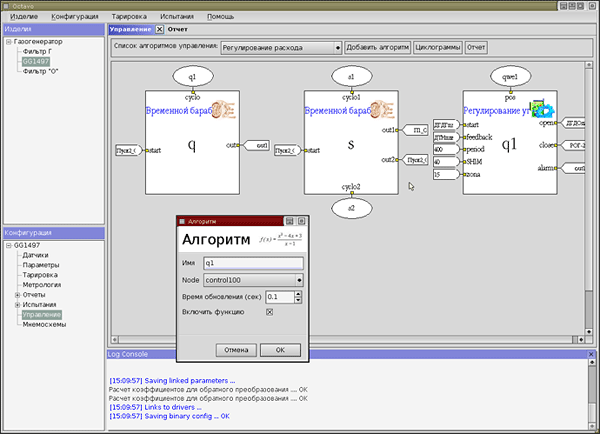
Task: Close the Управление tab with X
Action: pos(160,29)
